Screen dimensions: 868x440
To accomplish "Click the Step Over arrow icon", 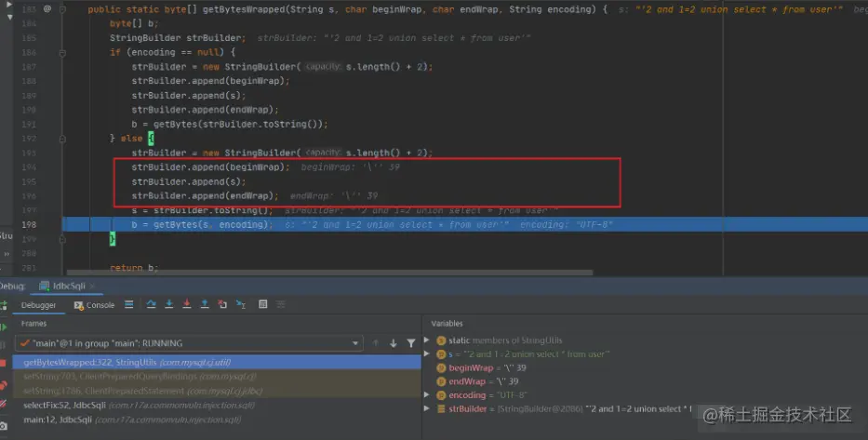I will [151, 304].
